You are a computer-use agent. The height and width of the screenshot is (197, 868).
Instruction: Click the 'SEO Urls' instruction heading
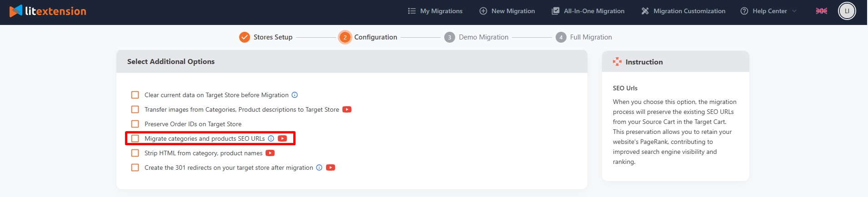[x=625, y=88]
